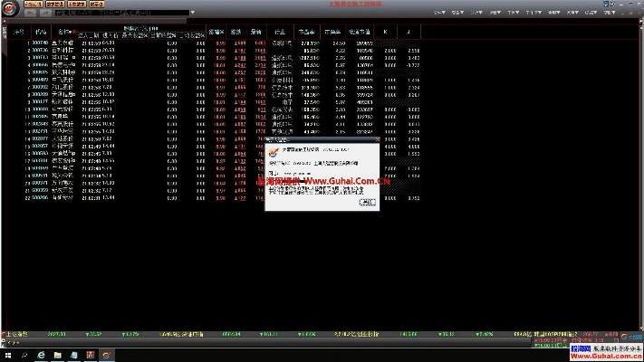Select the first stock row 300740
The image size is (644, 362).
[41, 43]
